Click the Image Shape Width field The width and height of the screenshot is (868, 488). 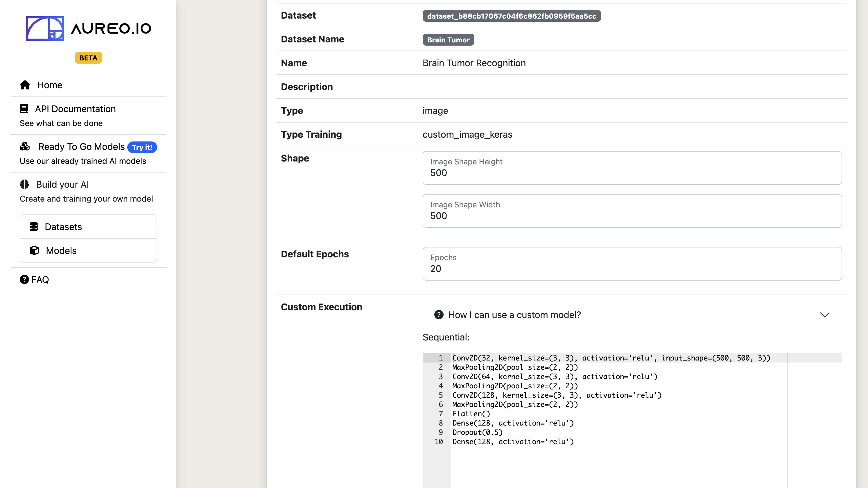coord(632,211)
